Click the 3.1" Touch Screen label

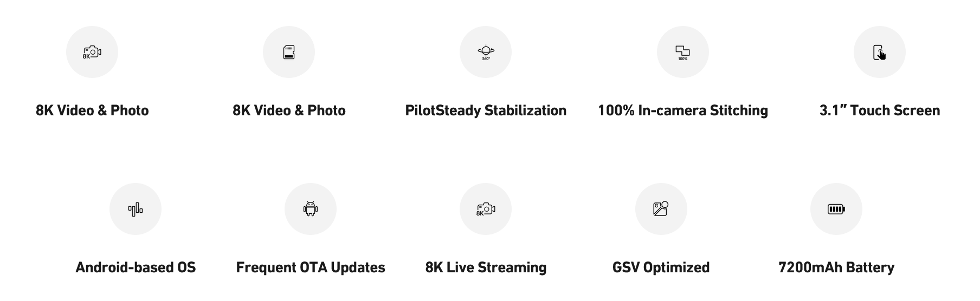[879, 110]
